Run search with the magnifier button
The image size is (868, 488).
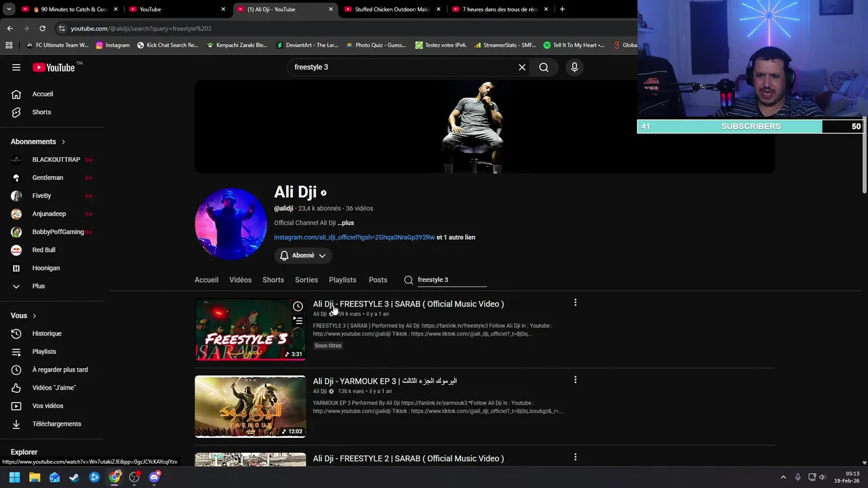544,67
